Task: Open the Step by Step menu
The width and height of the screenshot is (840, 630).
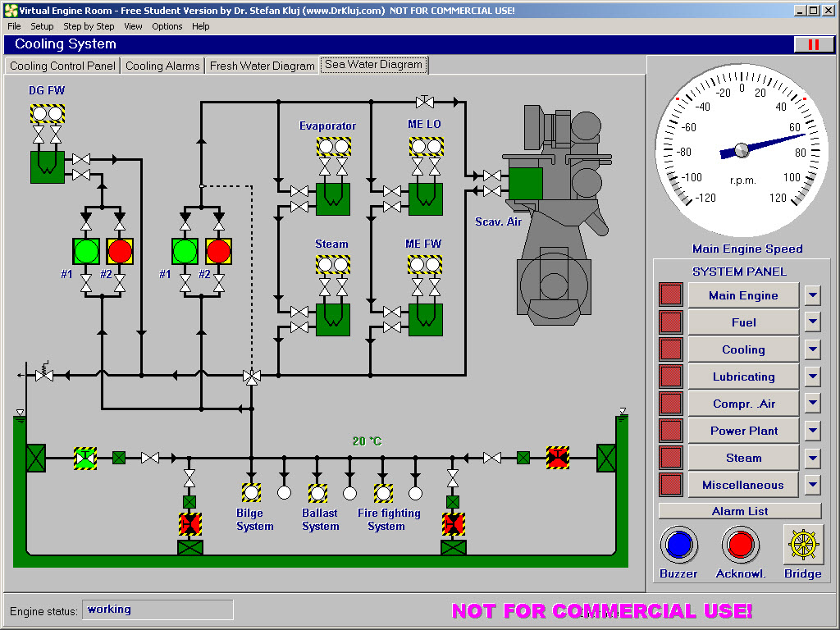Action: (x=89, y=26)
